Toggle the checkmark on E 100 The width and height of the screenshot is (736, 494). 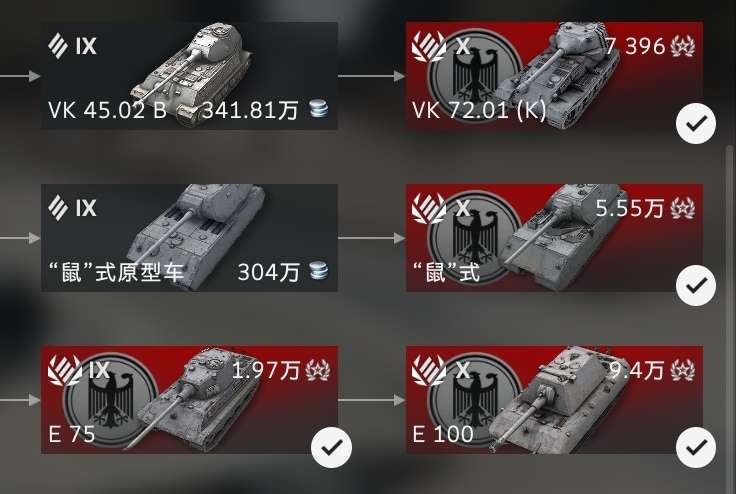coord(696,448)
